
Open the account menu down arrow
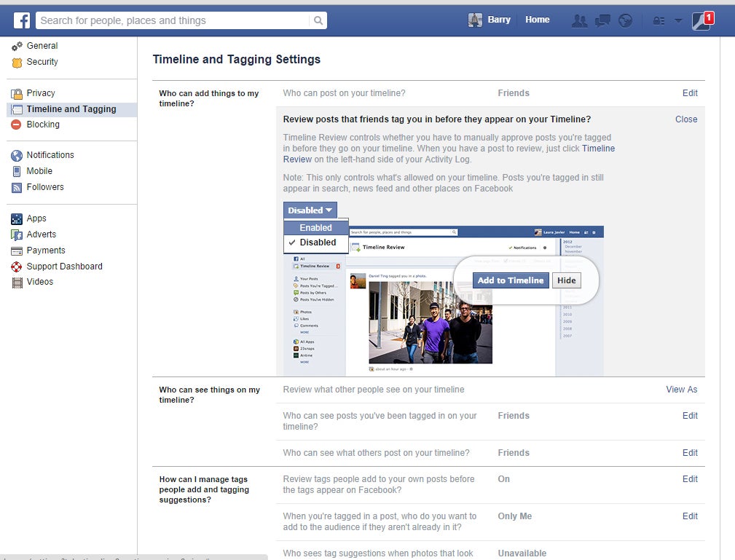point(678,21)
